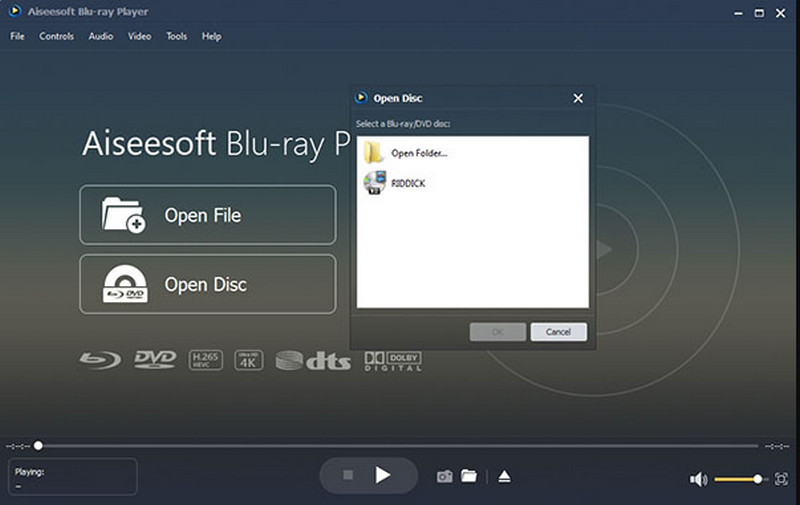Screen dimensions: 800x505
Task: Click the Open Disc button on main screen
Action: point(207,284)
